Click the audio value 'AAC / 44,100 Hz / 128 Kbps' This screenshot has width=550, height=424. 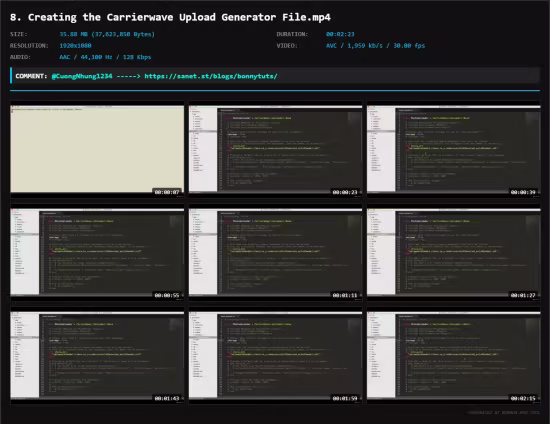coord(105,57)
